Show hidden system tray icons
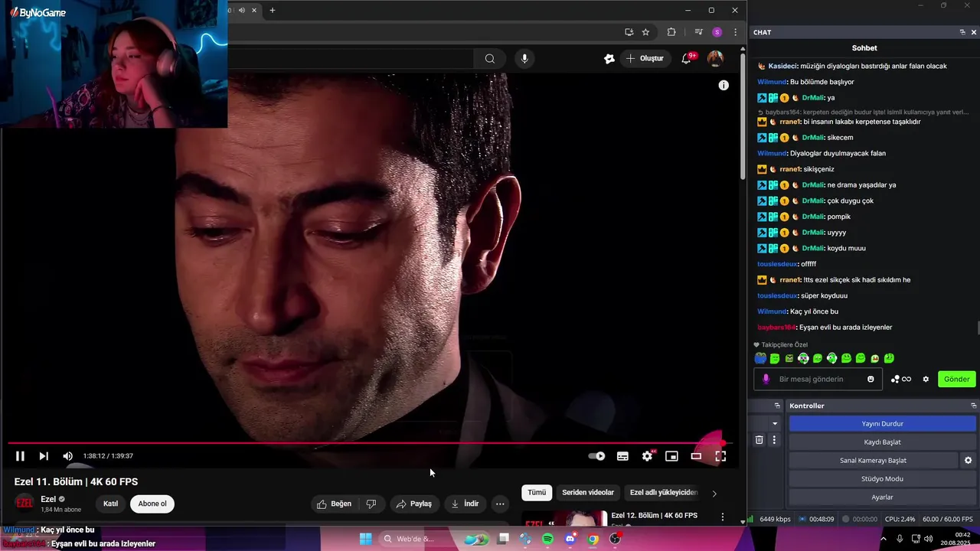This screenshot has width=980, height=551. pos(883,539)
